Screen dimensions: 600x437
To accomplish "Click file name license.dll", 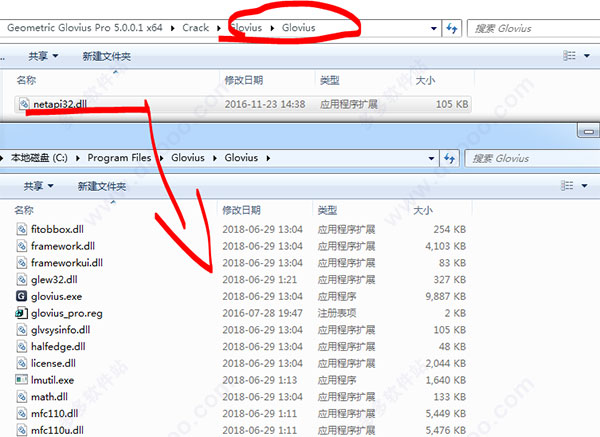I will tap(53, 363).
